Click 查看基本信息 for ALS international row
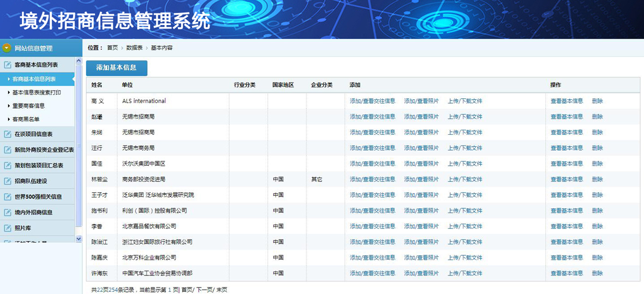 (567, 101)
